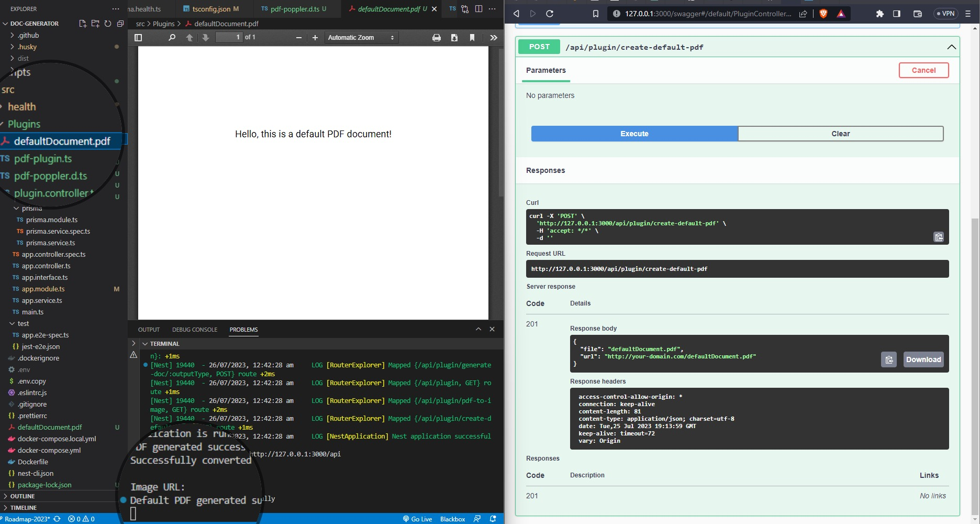Click the PDF zoom in plus button
The width and height of the screenshot is (980, 524).
point(315,38)
